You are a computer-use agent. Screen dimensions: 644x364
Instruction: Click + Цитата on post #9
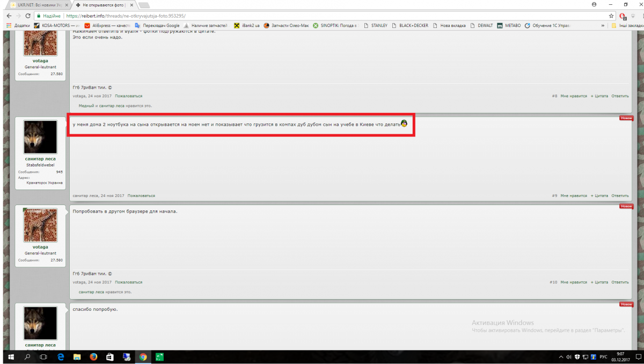tap(599, 196)
